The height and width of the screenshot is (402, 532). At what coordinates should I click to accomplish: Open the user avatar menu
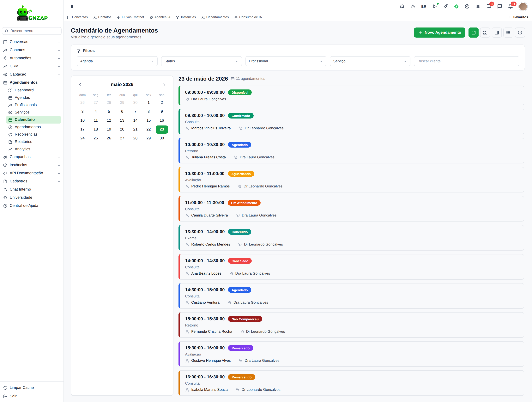[523, 7]
